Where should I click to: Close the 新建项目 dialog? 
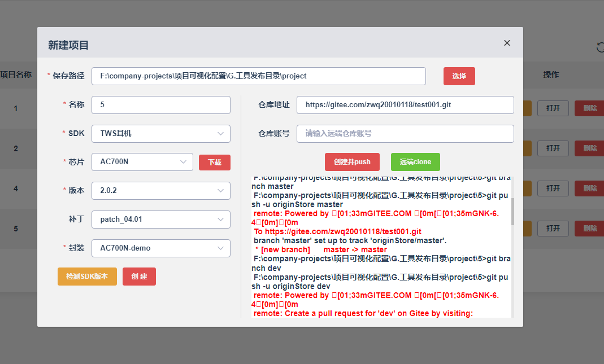pyautogui.click(x=507, y=43)
